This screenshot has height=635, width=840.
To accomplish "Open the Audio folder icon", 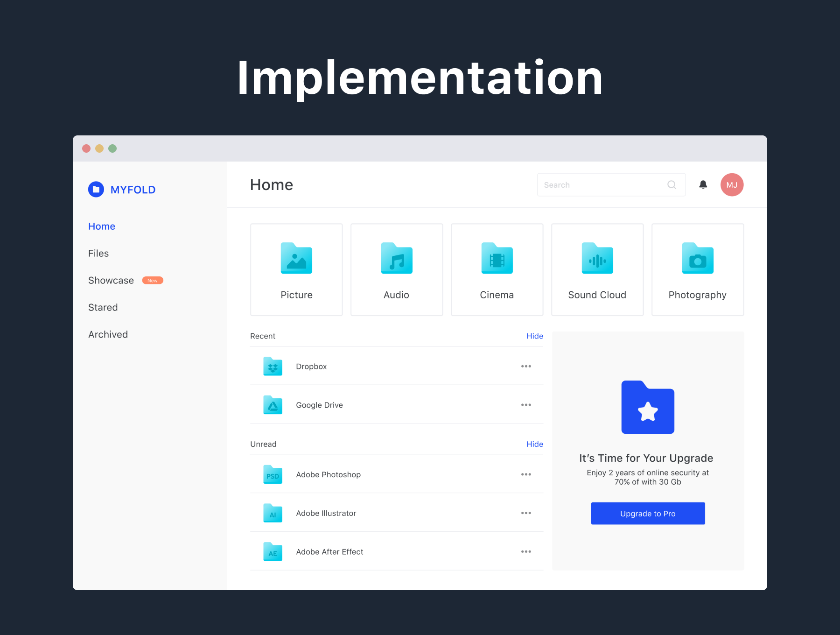I will (x=396, y=258).
